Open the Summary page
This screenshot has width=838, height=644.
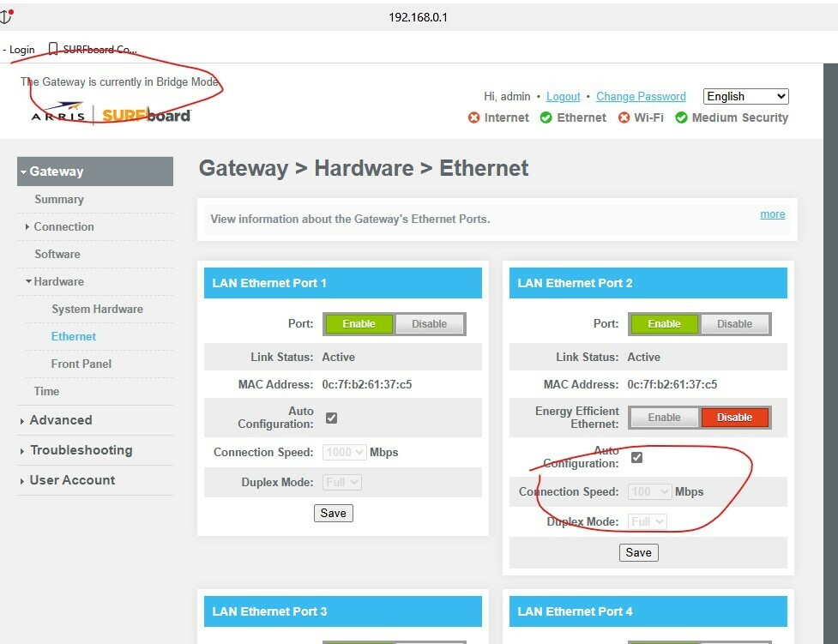click(59, 199)
